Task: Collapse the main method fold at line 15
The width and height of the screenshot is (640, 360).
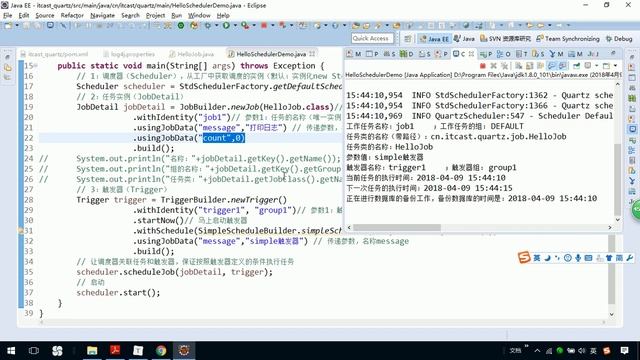Action: click(x=36, y=66)
